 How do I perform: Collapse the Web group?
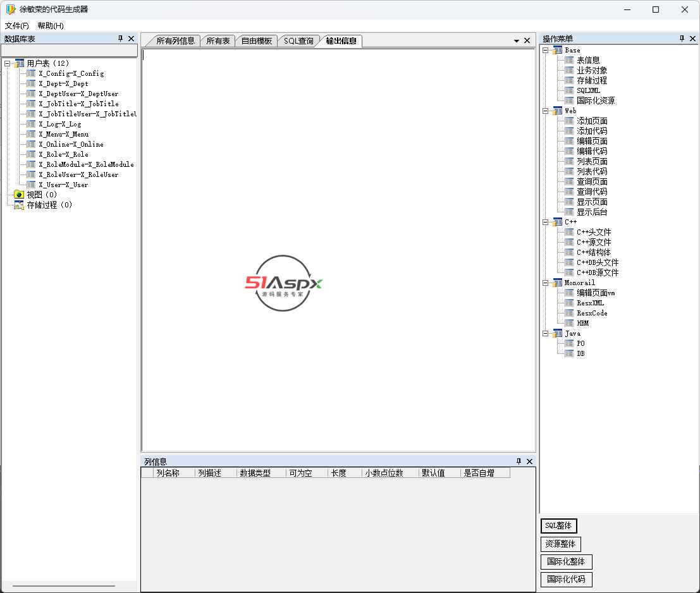coord(545,111)
